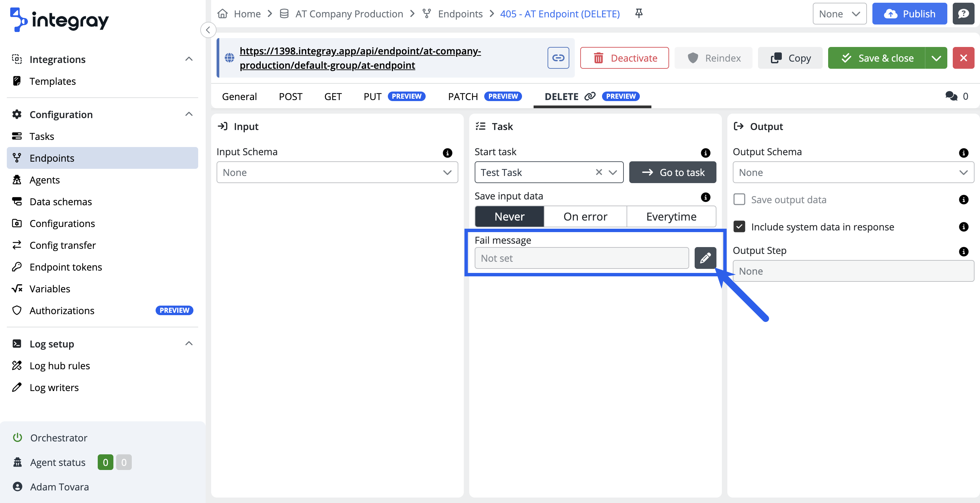Open the help chat icon in top right
This screenshot has width=980, height=503.
tap(963, 14)
